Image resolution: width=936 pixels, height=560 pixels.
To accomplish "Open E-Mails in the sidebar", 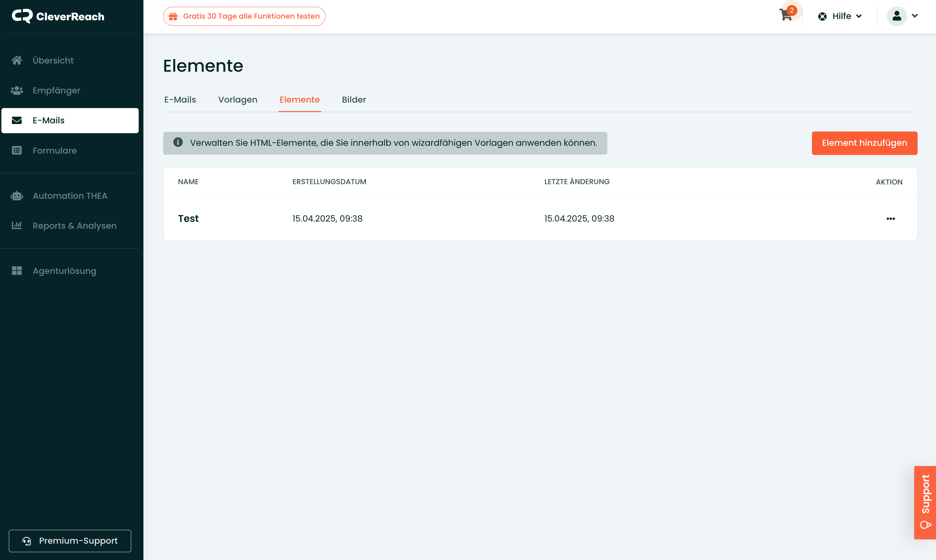I will [x=70, y=120].
